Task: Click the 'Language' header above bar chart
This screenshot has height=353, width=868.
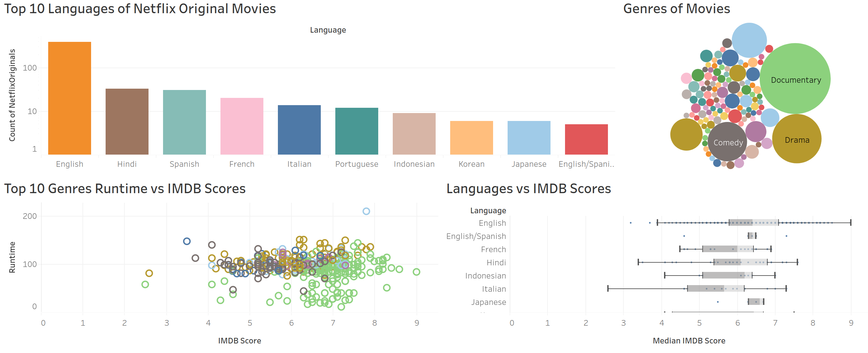Action: (328, 30)
